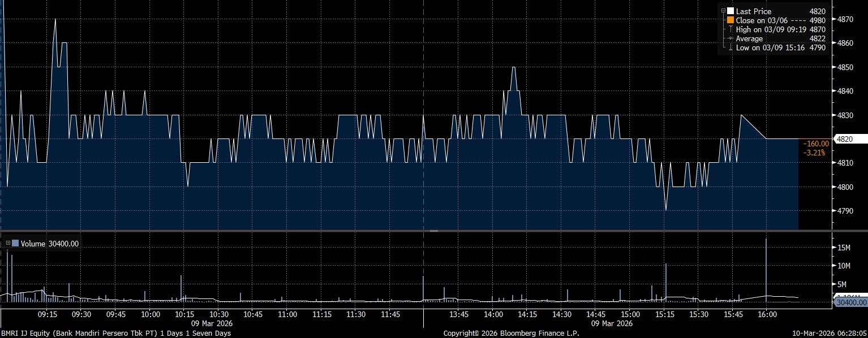Grab the panel divider handle between charts
The width and height of the screenshot is (868, 338).
pos(434,231)
